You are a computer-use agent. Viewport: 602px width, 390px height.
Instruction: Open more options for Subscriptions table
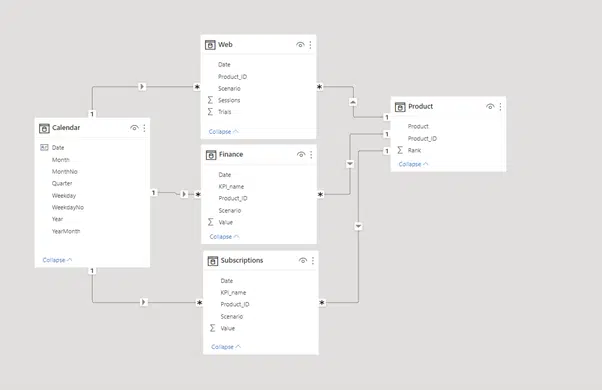click(x=313, y=261)
